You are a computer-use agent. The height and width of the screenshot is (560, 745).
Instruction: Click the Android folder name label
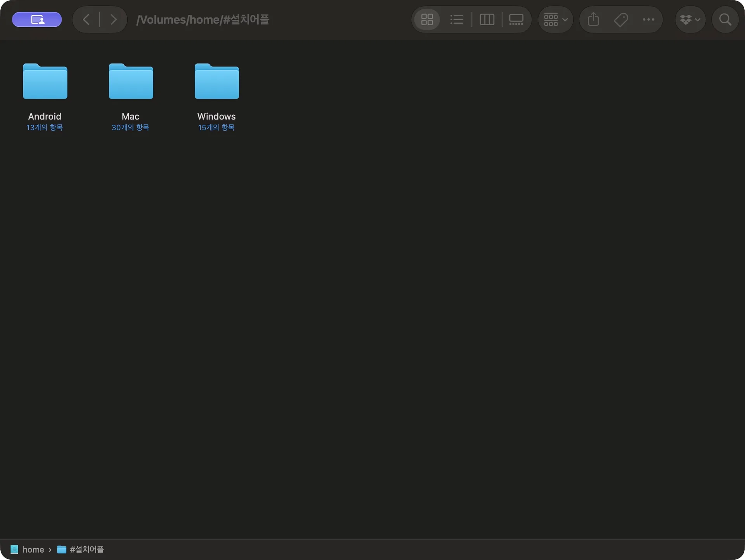coord(45,116)
